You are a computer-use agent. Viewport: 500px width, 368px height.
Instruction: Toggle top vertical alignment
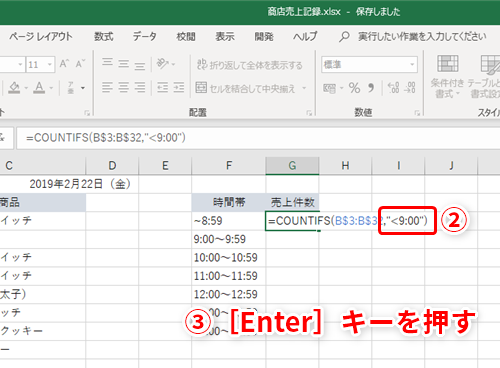pyautogui.click(x=107, y=63)
